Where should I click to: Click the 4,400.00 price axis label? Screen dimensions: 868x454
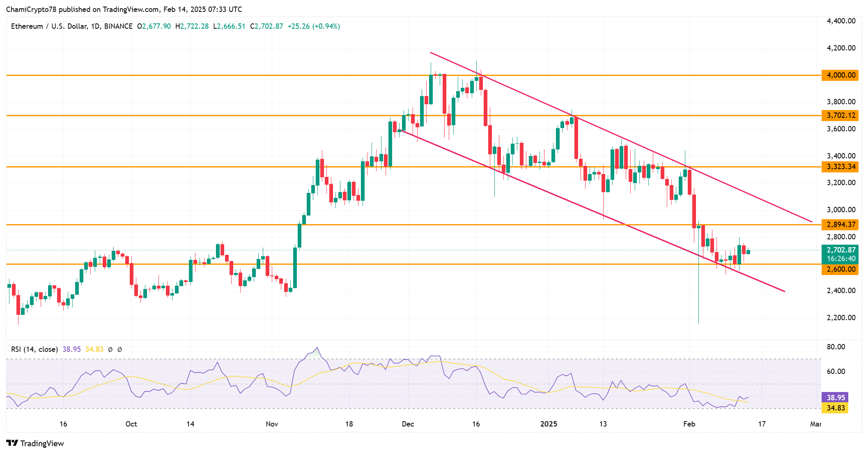point(841,21)
